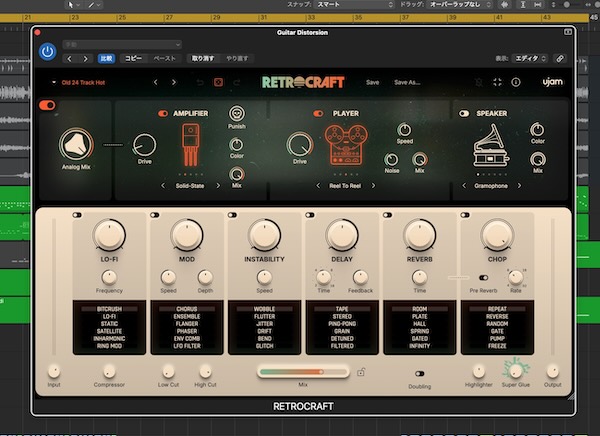Image resolution: width=600 pixels, height=436 pixels.
Task: Enable the LO-FI effect switch
Action: click(x=77, y=215)
